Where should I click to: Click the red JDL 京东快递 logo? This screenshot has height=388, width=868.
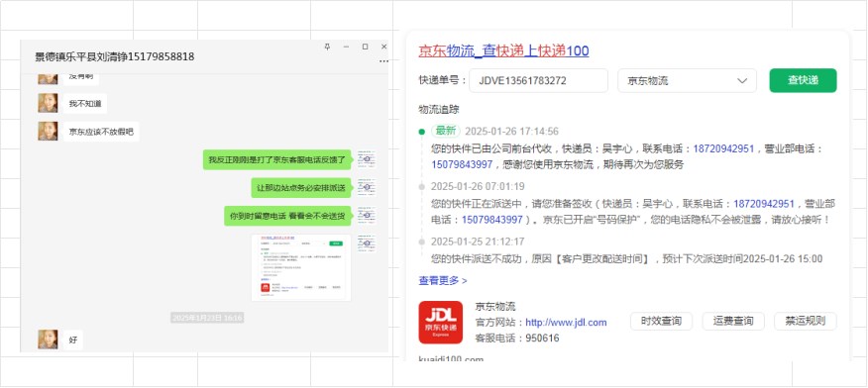(441, 323)
